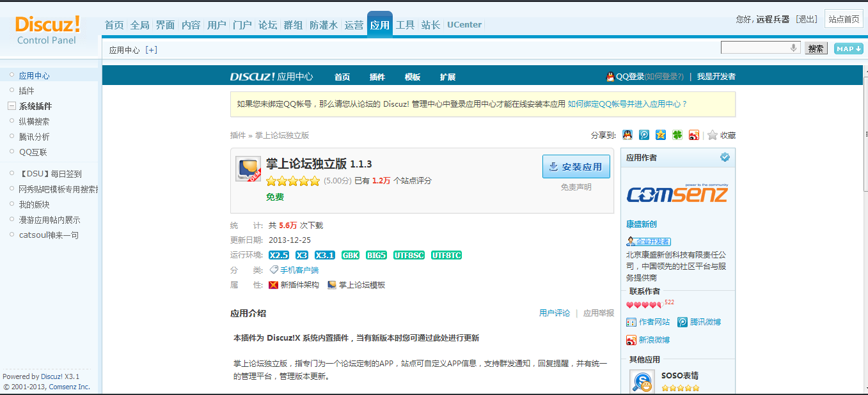Share to Tencent Weibo icon
This screenshot has height=395, width=868.
click(644, 135)
